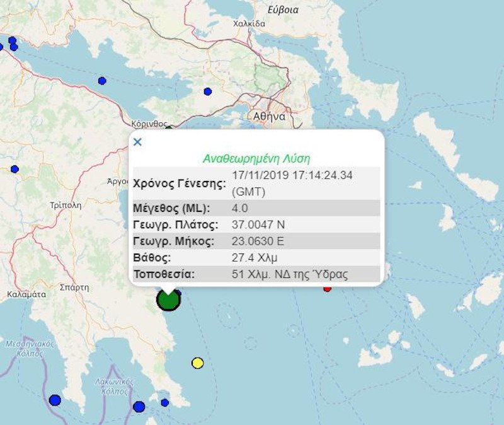The width and height of the screenshot is (504, 425).
Task: Select the large green earthquake epicenter marker
Action: [x=169, y=301]
